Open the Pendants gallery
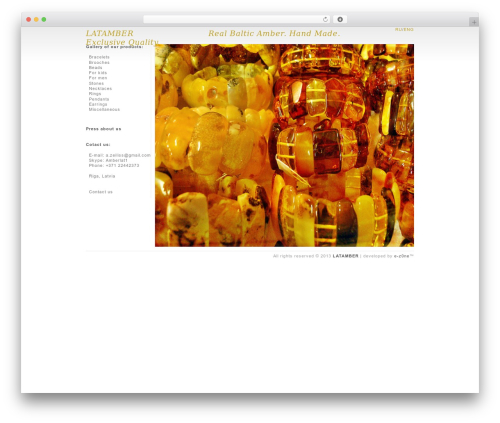 (99, 99)
